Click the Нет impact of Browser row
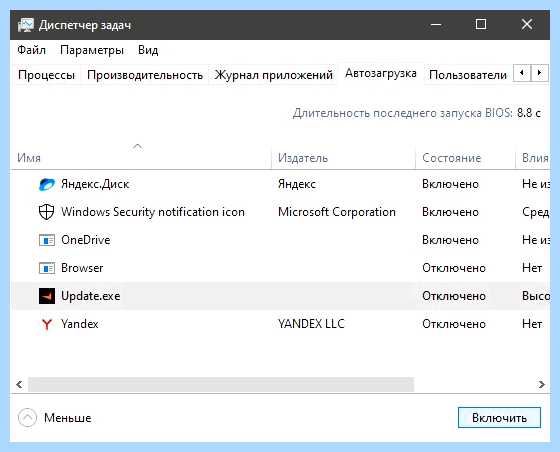The height and width of the screenshot is (452, 560). [532, 268]
